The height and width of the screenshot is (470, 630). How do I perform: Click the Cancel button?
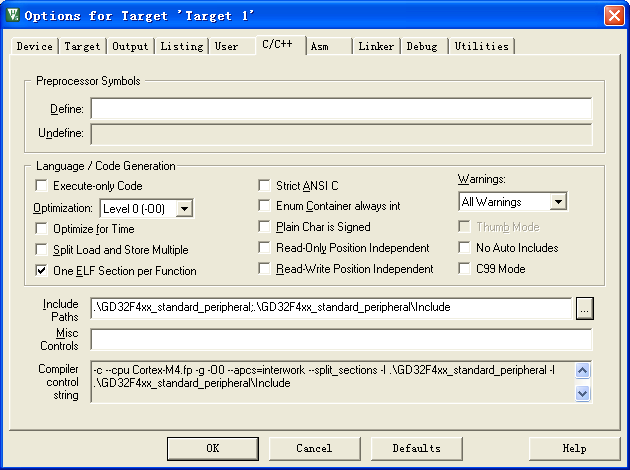[314, 448]
